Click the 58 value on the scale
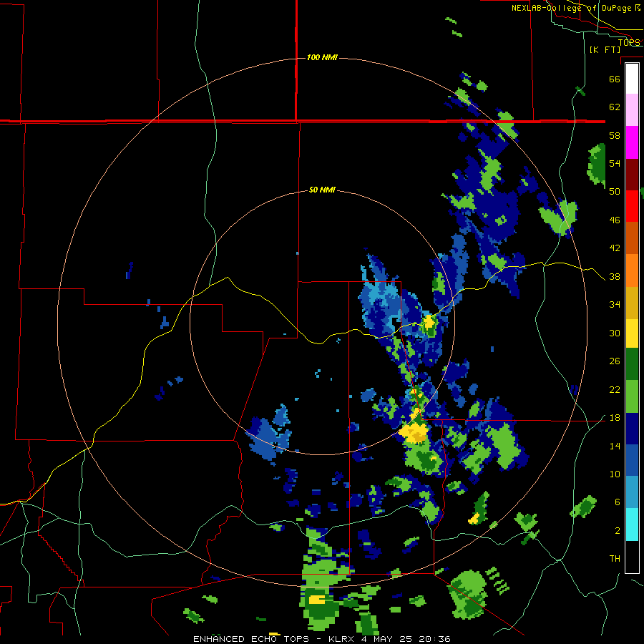The width and height of the screenshot is (644, 644). coord(615,135)
